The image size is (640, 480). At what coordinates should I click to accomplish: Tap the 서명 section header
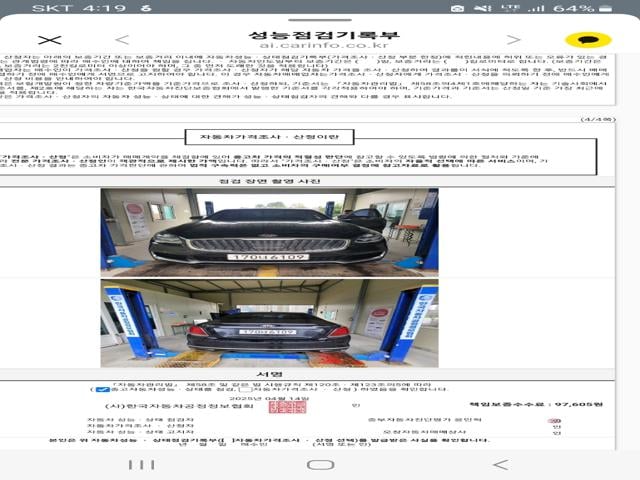(268, 375)
